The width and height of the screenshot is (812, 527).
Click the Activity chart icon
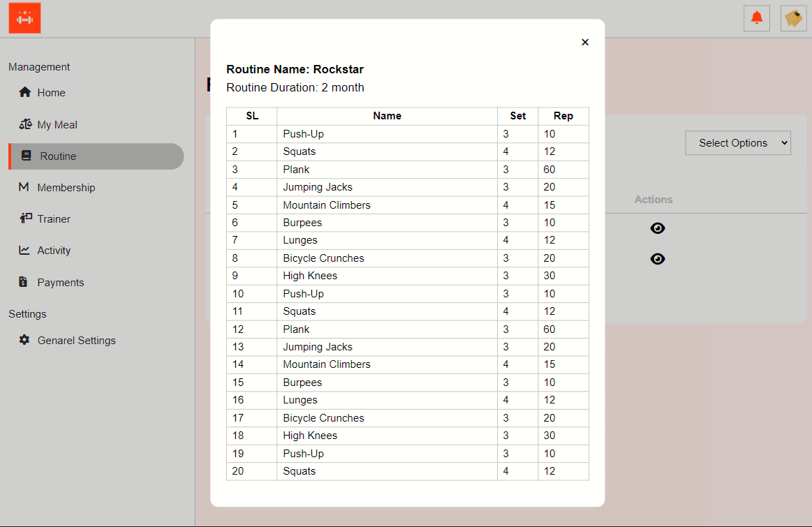pos(24,250)
